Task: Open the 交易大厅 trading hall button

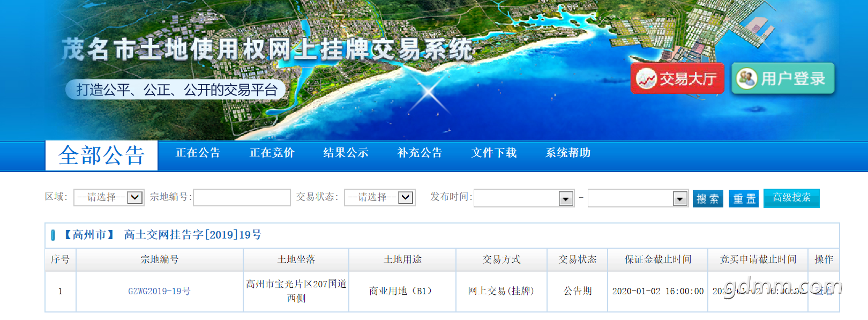Action: click(x=677, y=79)
